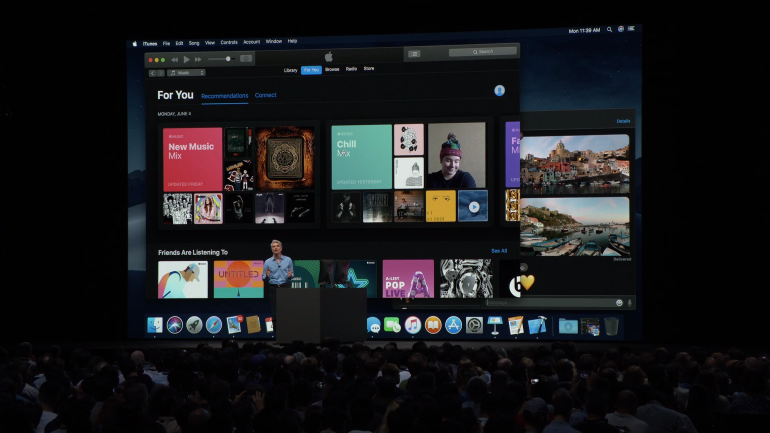The image size is (770, 433).
Task: Go forward with the iTunes forward arrow
Action: (x=161, y=73)
